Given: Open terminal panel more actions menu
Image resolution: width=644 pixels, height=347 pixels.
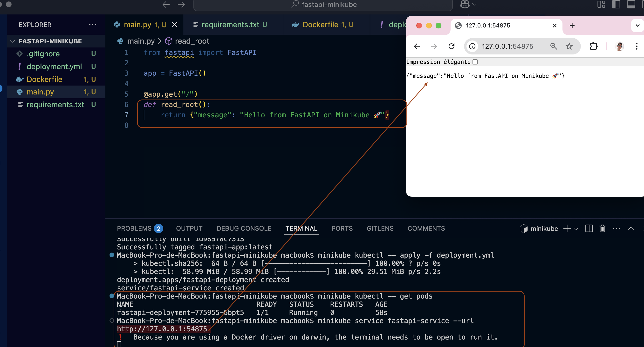Looking at the screenshot, I should [617, 229].
